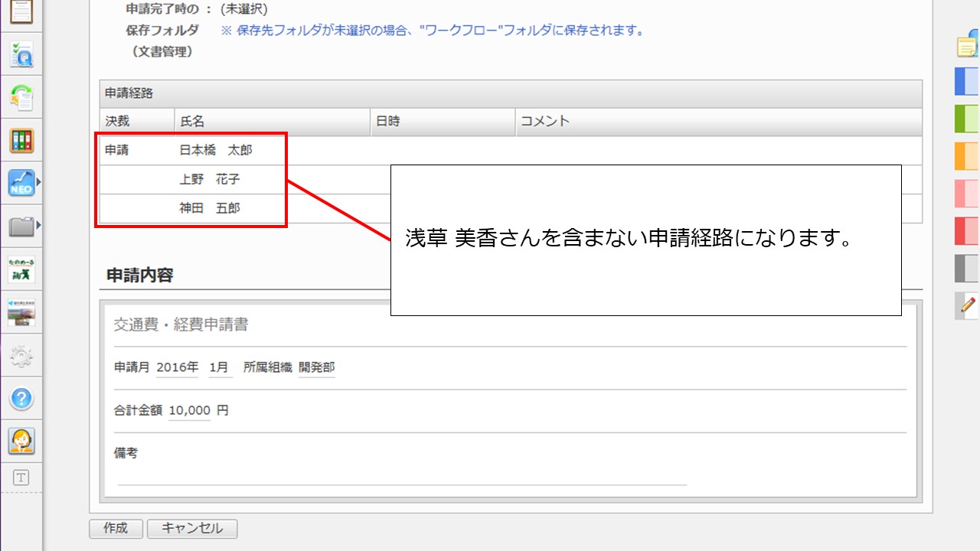This screenshot has width=980, height=551.
Task: Click the clipboard icon in the sidebar
Action: coord(21,10)
